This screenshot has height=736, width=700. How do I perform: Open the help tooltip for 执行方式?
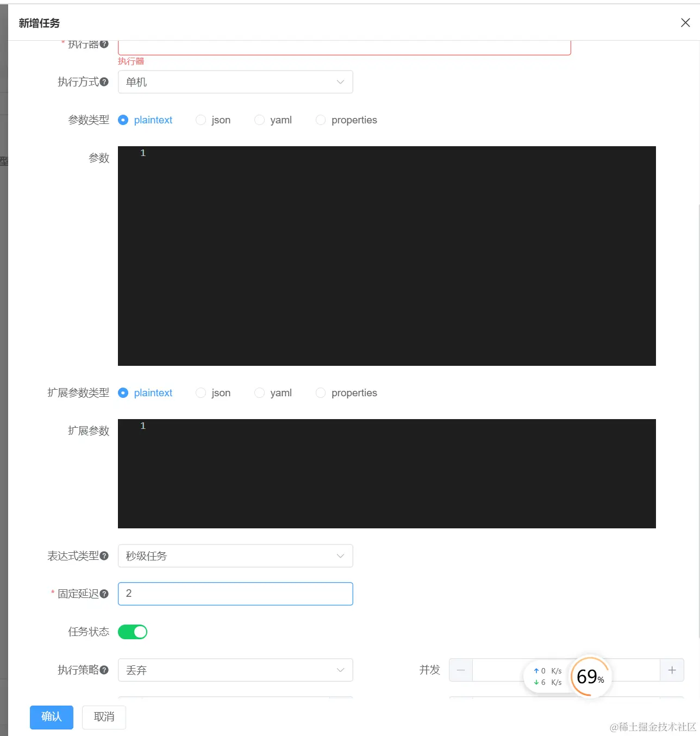[104, 82]
